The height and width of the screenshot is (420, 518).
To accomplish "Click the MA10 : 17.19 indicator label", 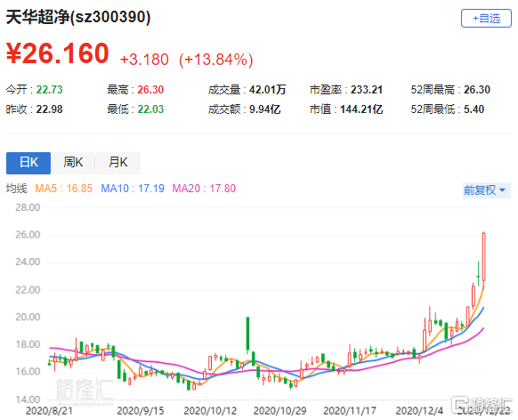I will point(133,189).
